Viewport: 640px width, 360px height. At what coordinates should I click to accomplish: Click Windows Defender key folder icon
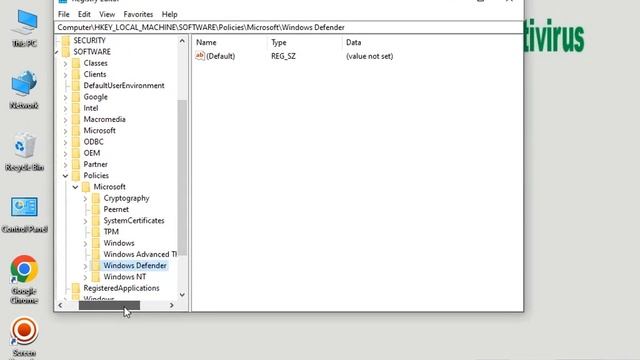tap(96, 265)
